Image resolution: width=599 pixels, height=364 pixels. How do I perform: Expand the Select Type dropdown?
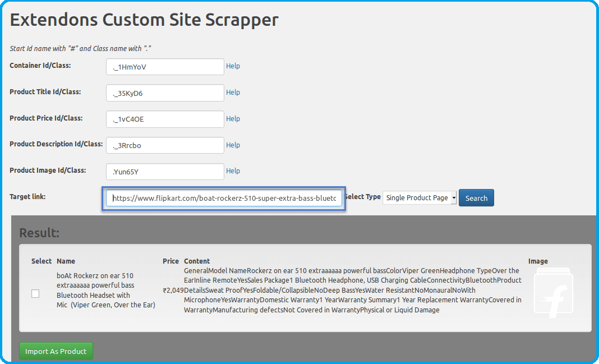tap(420, 198)
